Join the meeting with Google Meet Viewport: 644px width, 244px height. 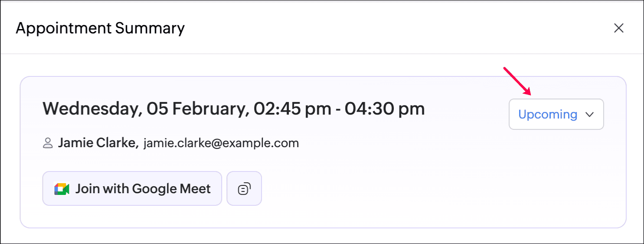(x=132, y=188)
